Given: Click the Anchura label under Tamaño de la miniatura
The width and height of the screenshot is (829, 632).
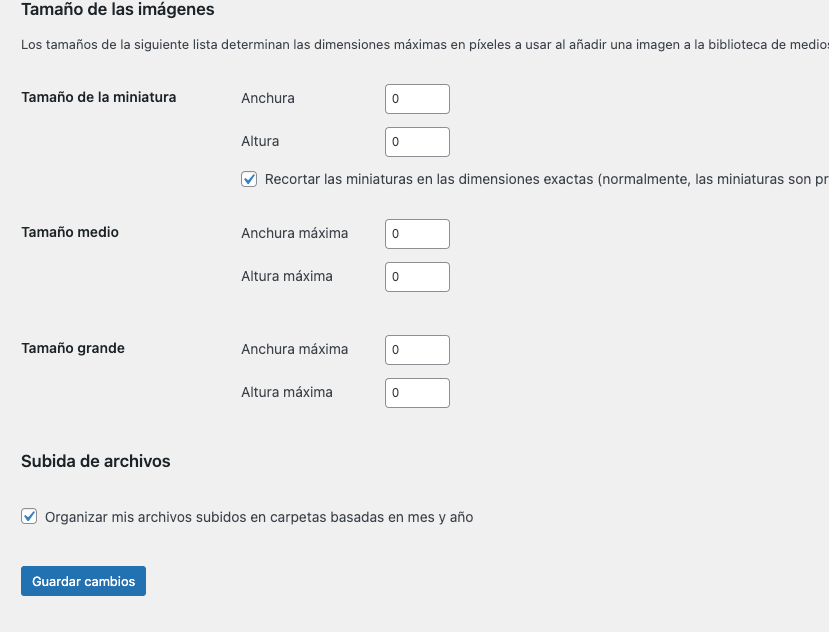Looking at the screenshot, I should pyautogui.click(x=268, y=98).
